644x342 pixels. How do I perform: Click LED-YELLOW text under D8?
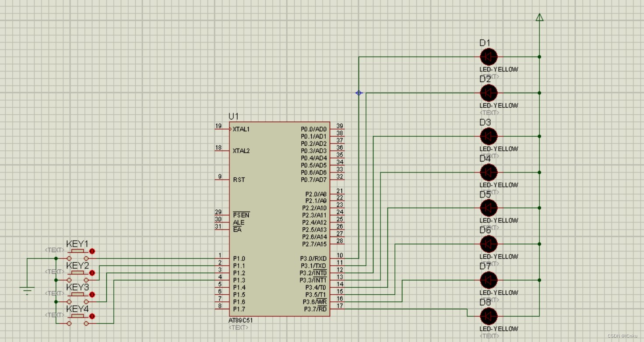coord(499,328)
